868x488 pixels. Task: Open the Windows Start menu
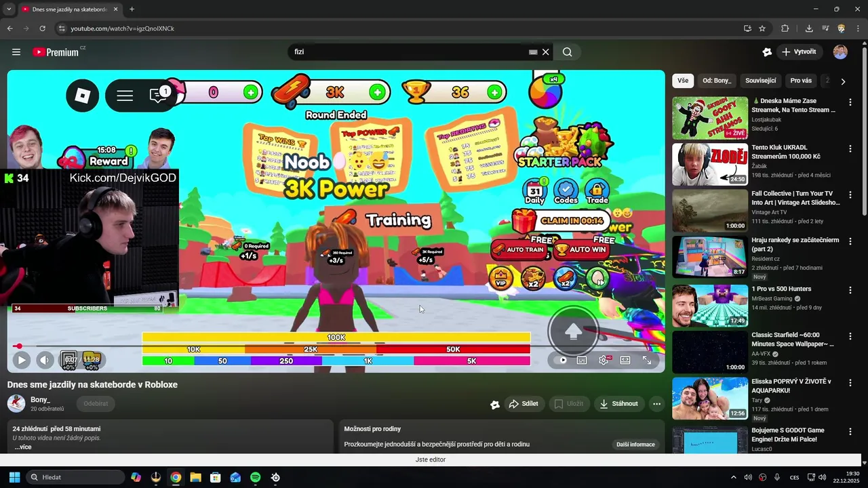(x=14, y=477)
